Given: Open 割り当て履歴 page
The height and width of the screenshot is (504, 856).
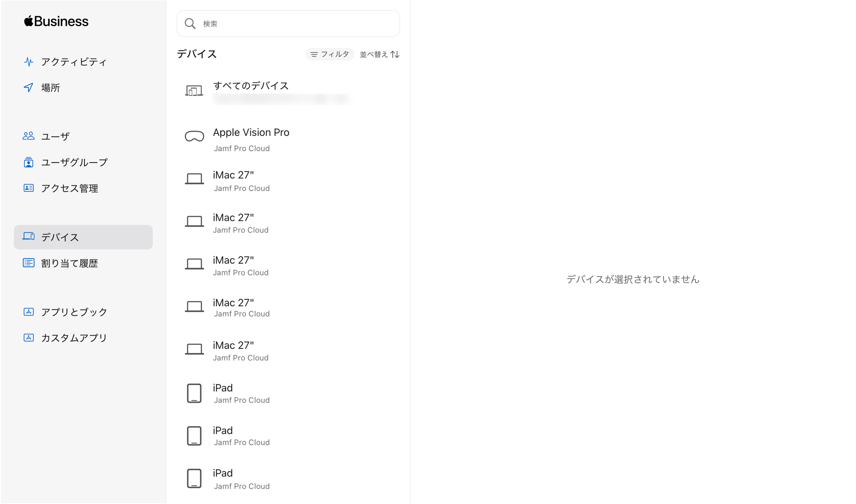Looking at the screenshot, I should 83,263.
